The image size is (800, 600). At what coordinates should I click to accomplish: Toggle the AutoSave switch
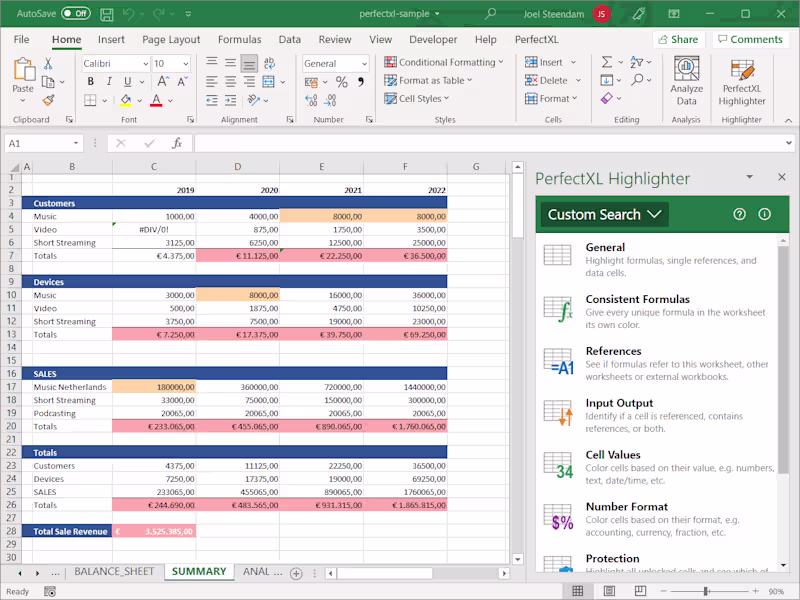pos(76,14)
